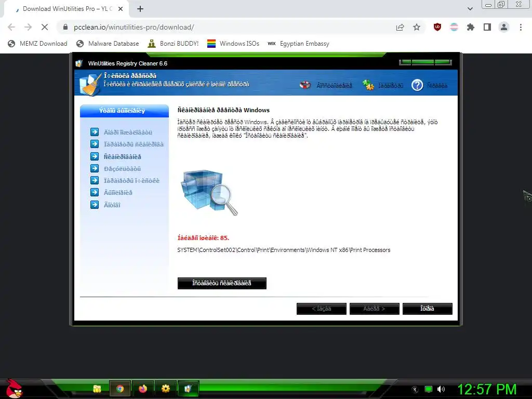
Task: Open the uBlock Origin extension icon
Action: (x=437, y=27)
